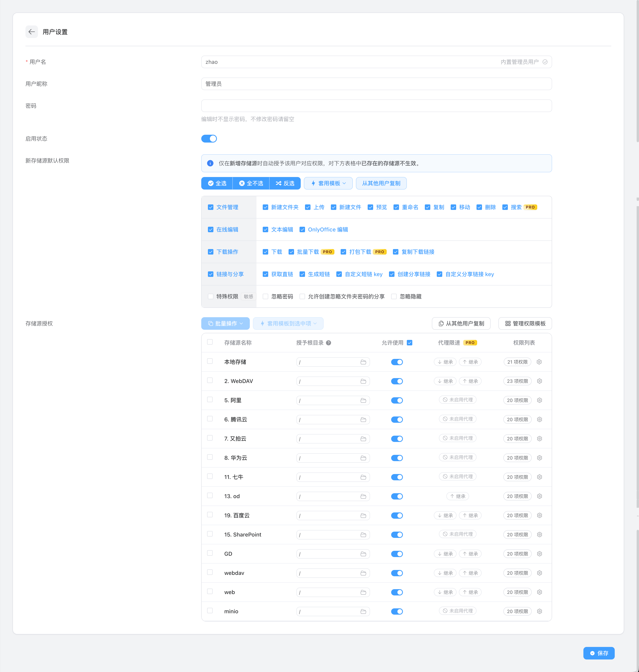Open permission settings gear for 19. 百度云
This screenshot has width=639, height=672.
point(539,515)
